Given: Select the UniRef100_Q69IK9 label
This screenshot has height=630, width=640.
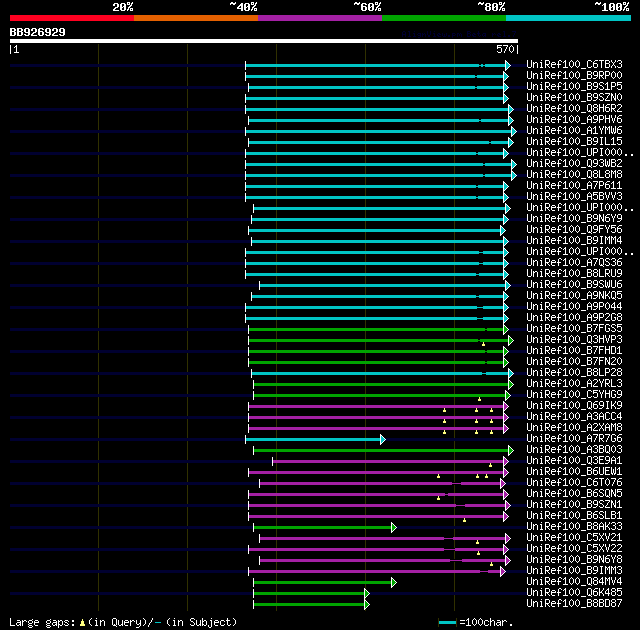Looking at the screenshot, I should point(574,406).
